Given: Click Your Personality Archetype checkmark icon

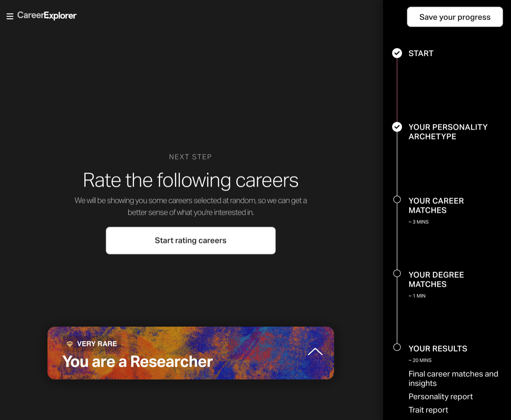Looking at the screenshot, I should click(x=397, y=127).
